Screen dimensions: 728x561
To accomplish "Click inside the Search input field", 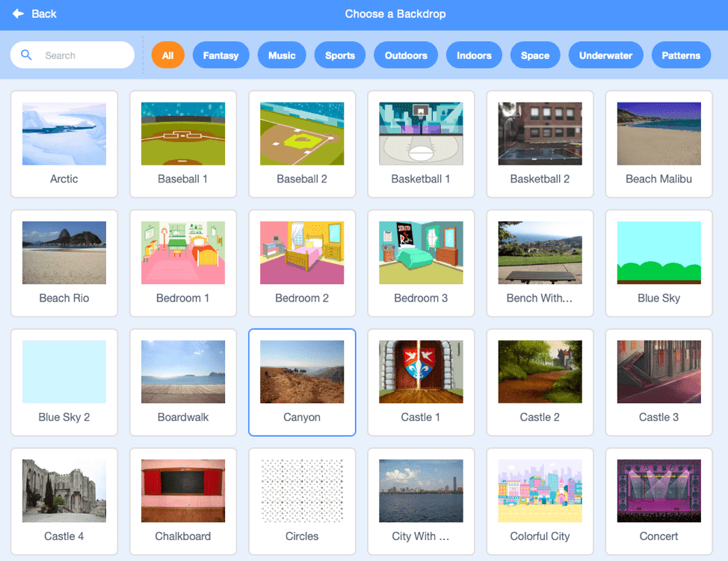I will 82,55.
